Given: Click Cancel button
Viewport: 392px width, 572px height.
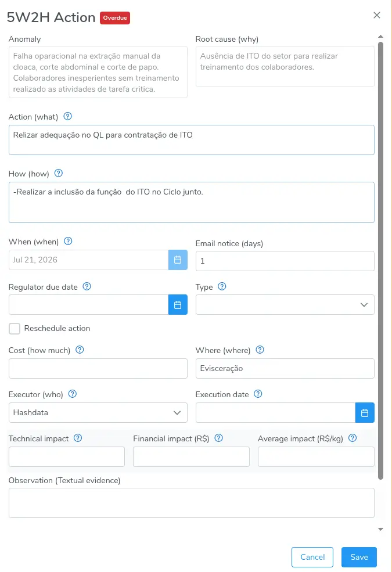Looking at the screenshot, I should coord(312,557).
